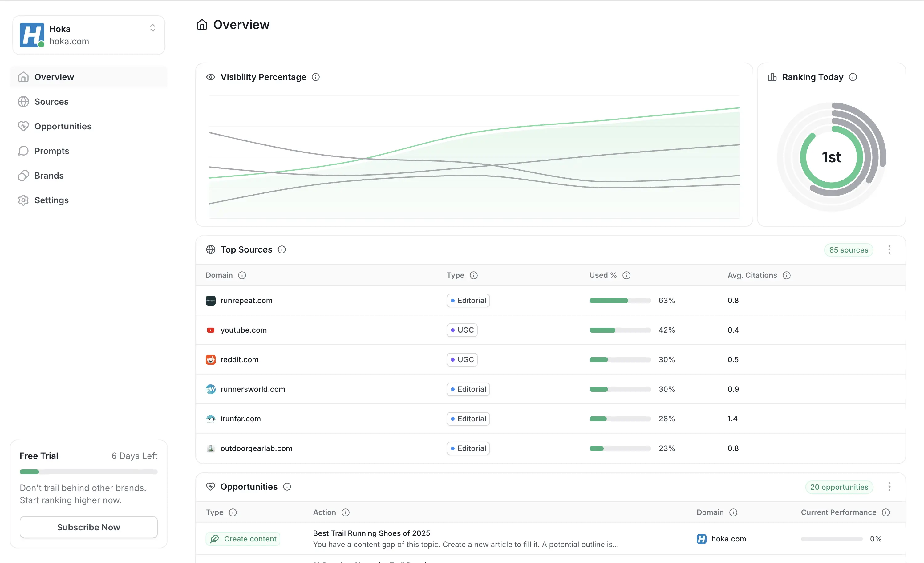Select the Brands link icon

pos(23,175)
